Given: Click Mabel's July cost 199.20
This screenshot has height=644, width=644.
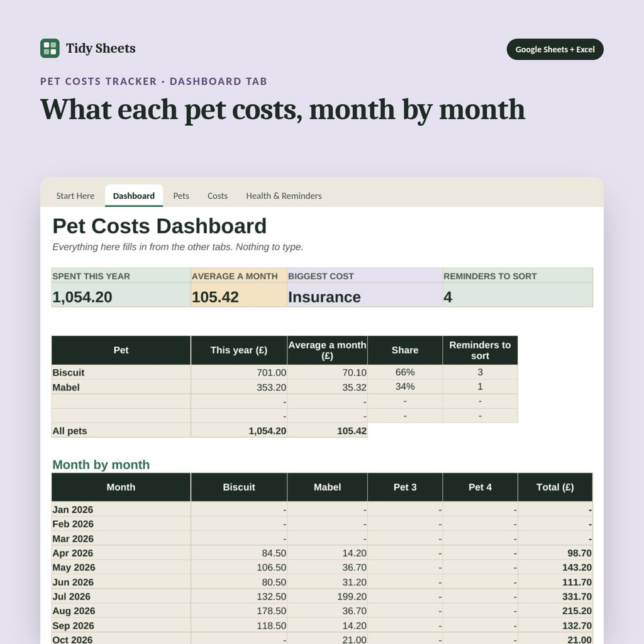Looking at the screenshot, I should pos(327,596).
